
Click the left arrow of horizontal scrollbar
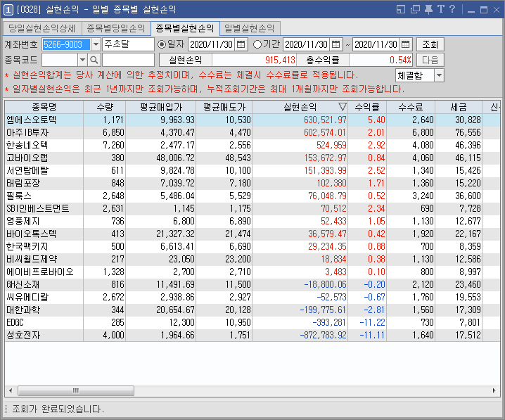coord(11,390)
